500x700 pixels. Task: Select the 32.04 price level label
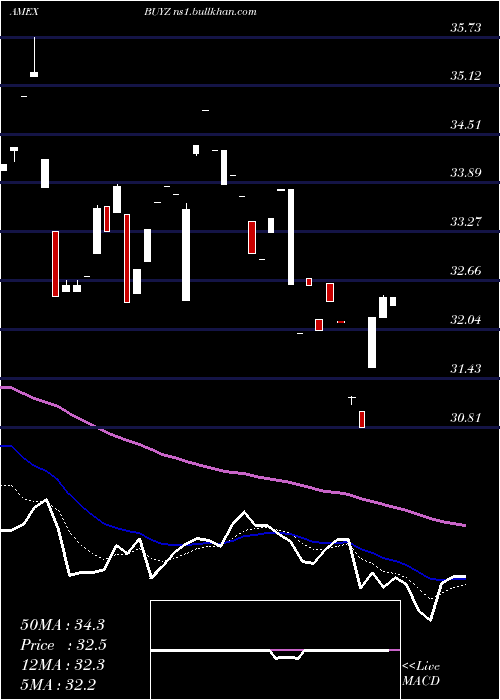point(466,320)
